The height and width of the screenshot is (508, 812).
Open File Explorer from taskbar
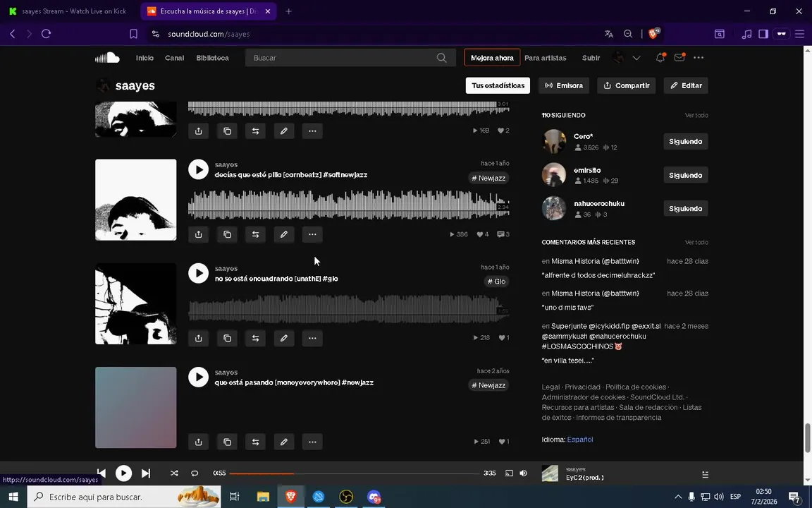point(263,497)
